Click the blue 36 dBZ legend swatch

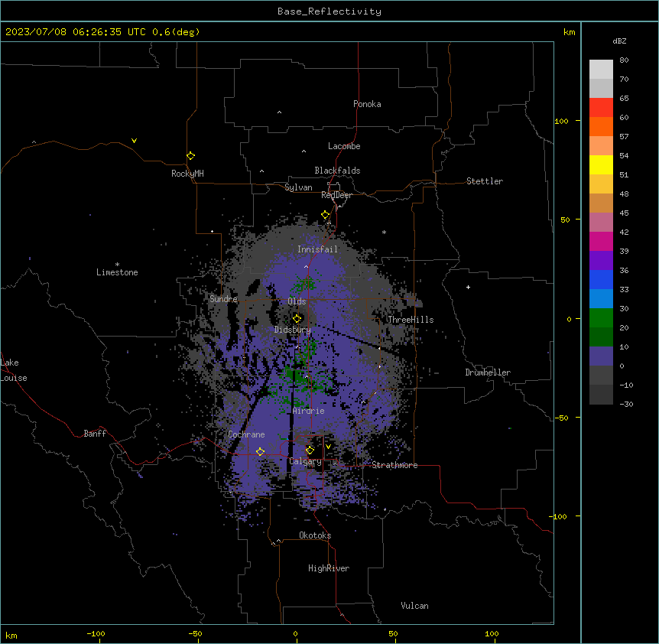(601, 279)
